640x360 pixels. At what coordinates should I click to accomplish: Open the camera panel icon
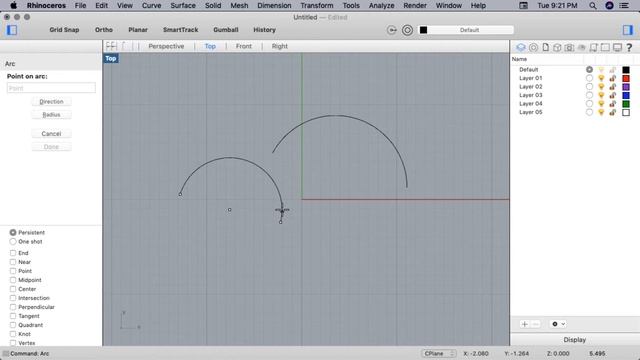(x=569, y=48)
